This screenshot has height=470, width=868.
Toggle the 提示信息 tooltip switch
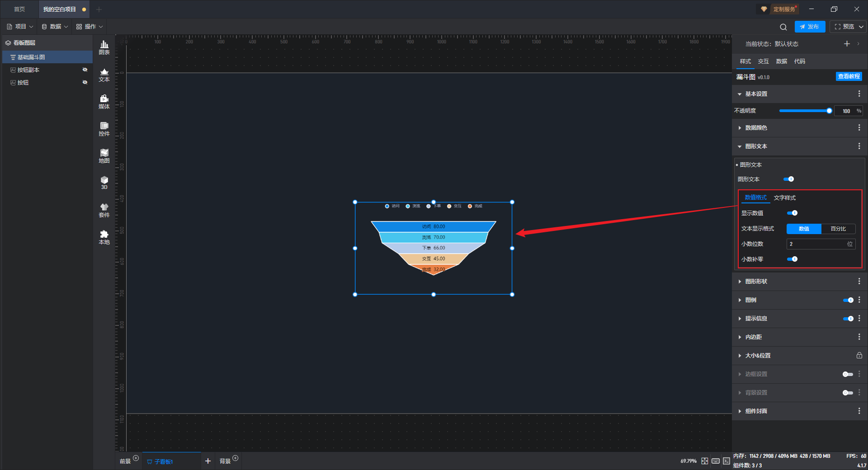[848, 319]
